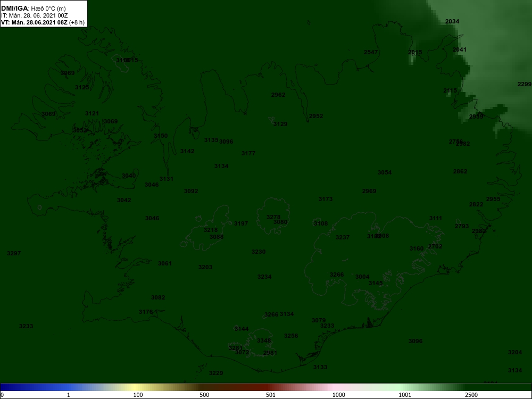Select the 3129 value label

click(x=280, y=124)
